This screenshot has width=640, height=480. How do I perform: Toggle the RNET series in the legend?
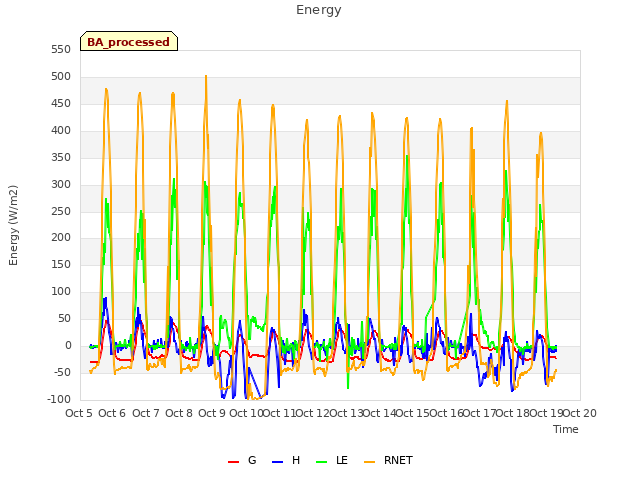coord(388,460)
